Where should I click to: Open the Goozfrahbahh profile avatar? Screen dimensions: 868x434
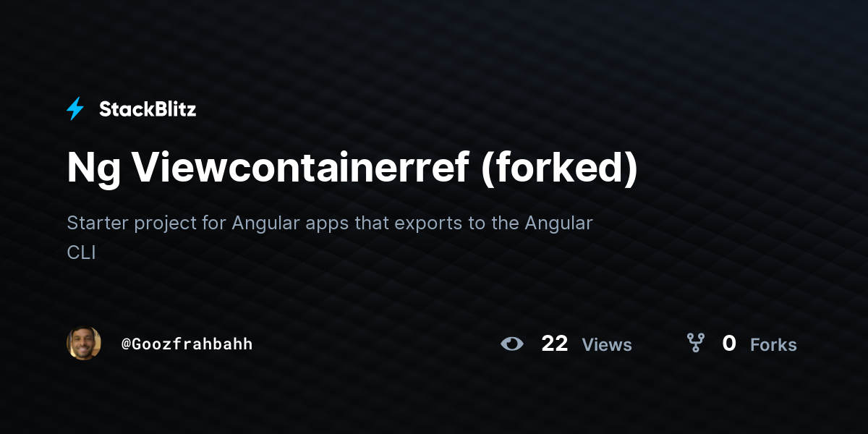pyautogui.click(x=84, y=343)
